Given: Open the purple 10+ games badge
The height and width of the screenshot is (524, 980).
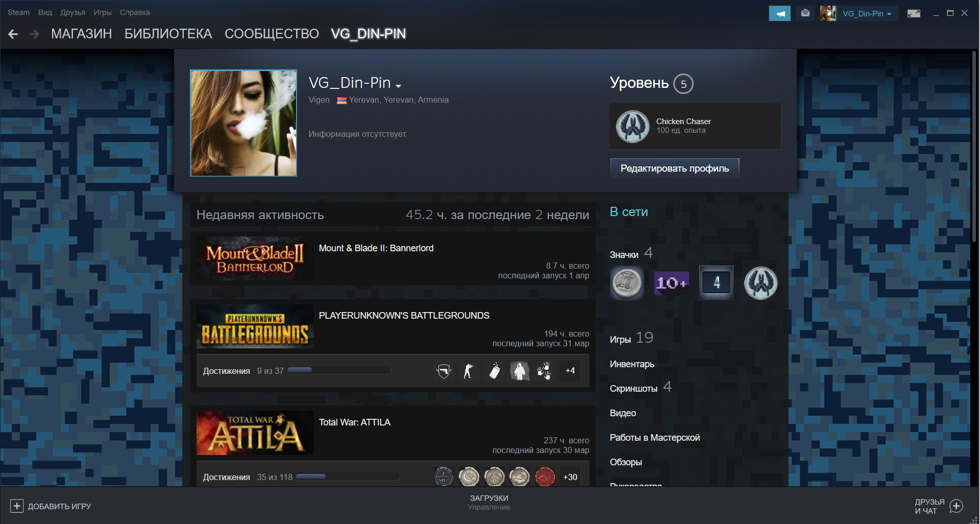Looking at the screenshot, I should pyautogui.click(x=672, y=282).
